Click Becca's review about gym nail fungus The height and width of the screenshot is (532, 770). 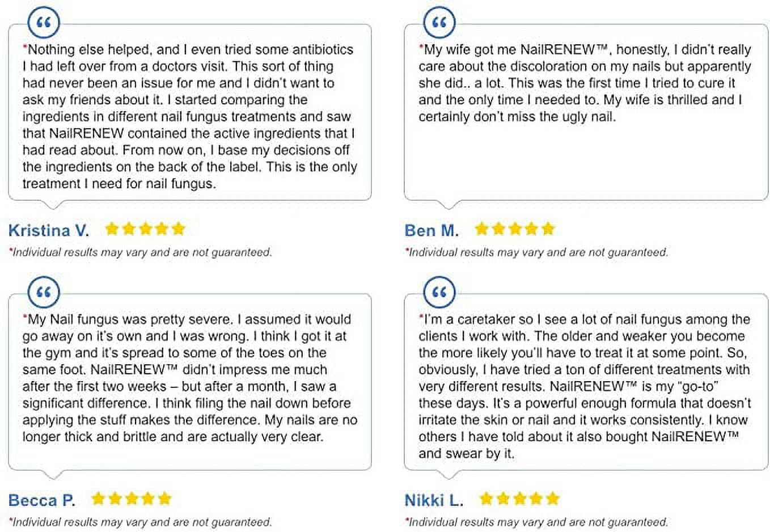(190, 378)
